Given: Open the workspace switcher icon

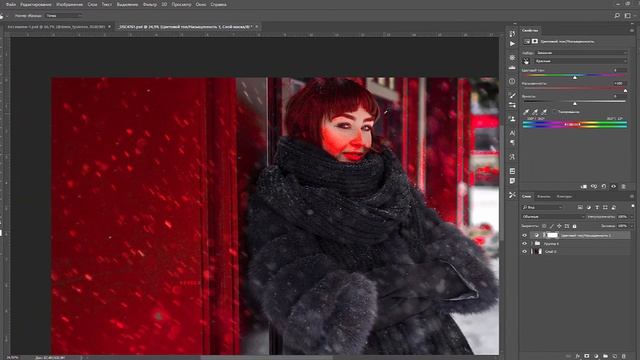Looking at the screenshot, I should point(628,16).
